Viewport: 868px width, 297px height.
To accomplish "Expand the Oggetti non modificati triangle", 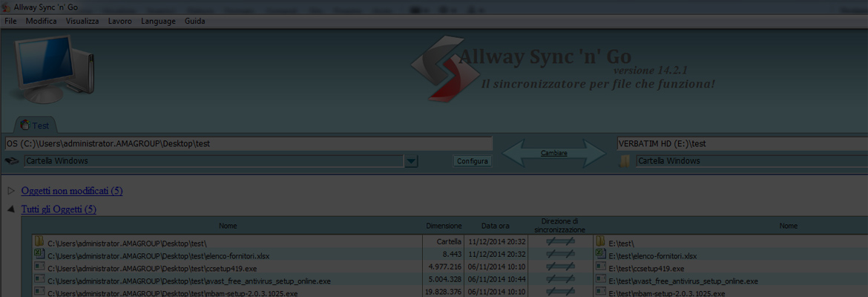I will (x=11, y=191).
